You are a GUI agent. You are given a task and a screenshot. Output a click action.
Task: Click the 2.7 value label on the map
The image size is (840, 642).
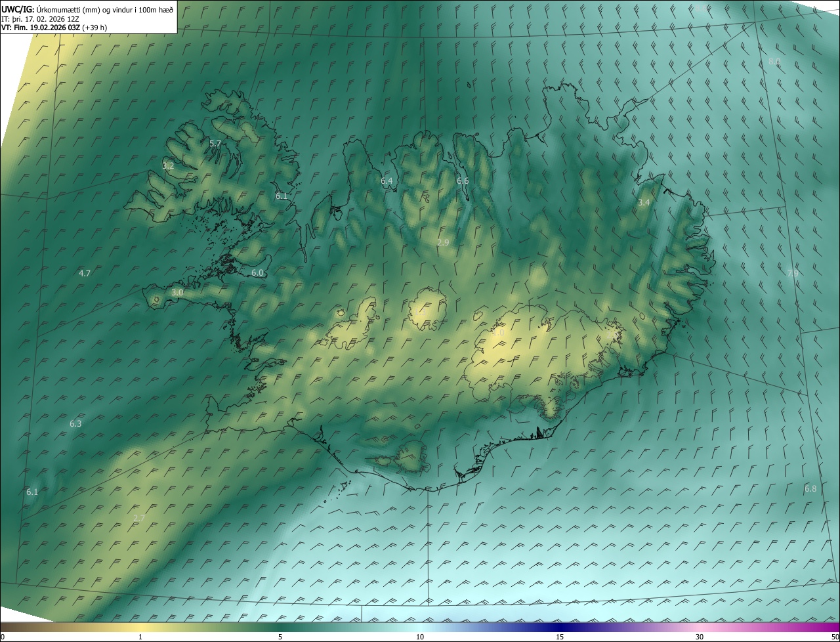tap(139, 519)
